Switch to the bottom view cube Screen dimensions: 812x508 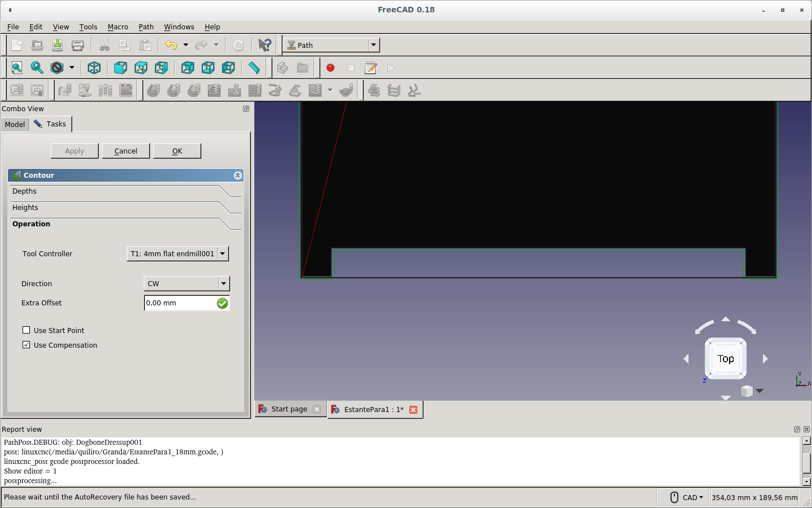point(208,68)
